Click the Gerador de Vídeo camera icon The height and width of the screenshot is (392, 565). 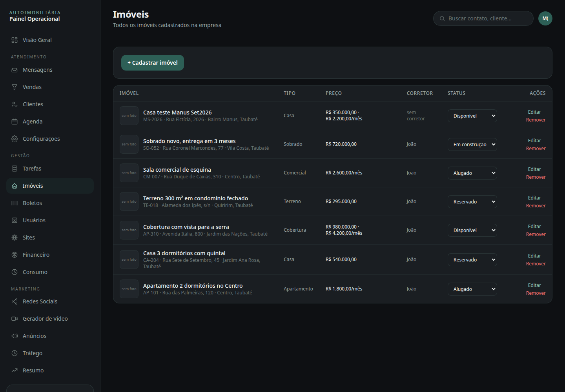point(15,319)
